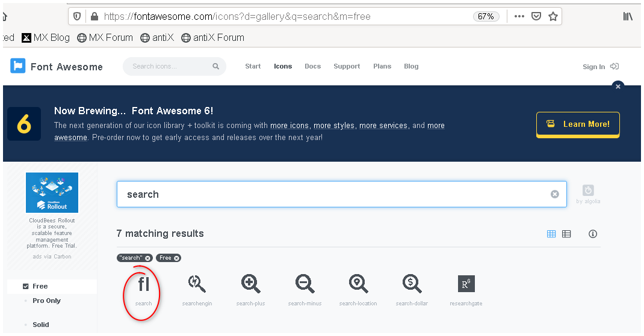The height and width of the screenshot is (336, 644).
Task: Select the Solid style filter
Action: [41, 325]
